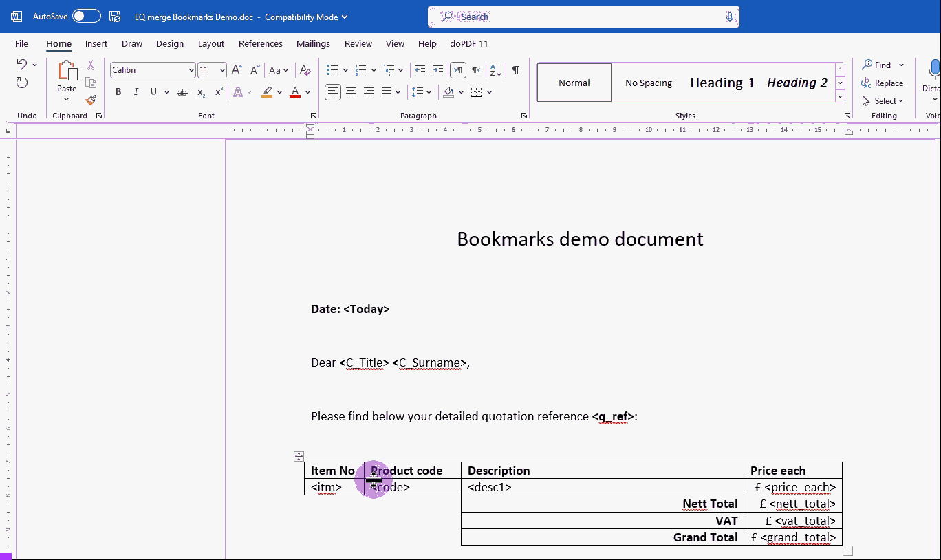Apply the No Spacing style

(x=649, y=83)
